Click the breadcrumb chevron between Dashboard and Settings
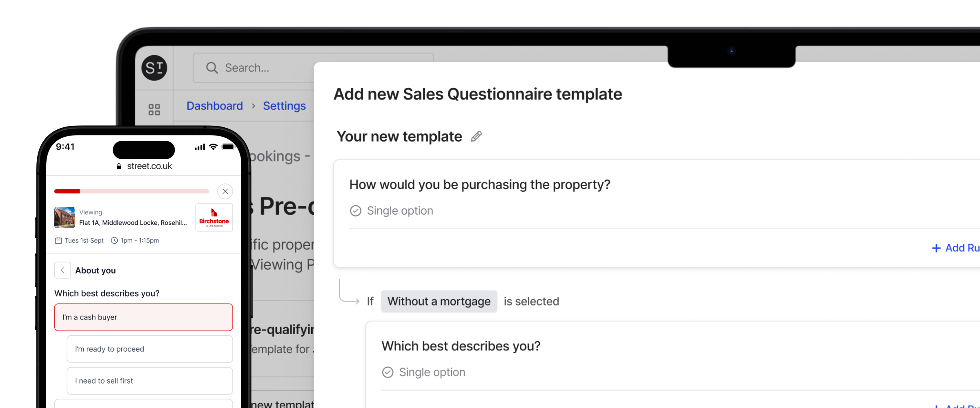The height and width of the screenshot is (408, 980). click(254, 106)
